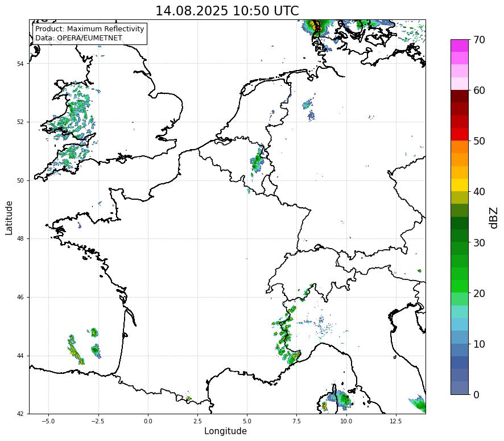This screenshot has height=441, width=504.
Task: Click the longitude tick label 2.5
Action: (197, 422)
